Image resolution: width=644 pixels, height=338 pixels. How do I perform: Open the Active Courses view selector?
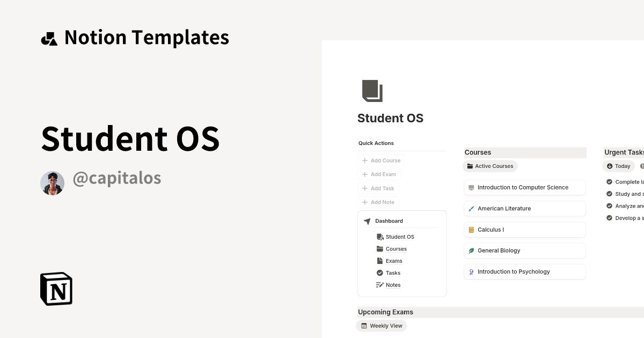490,166
